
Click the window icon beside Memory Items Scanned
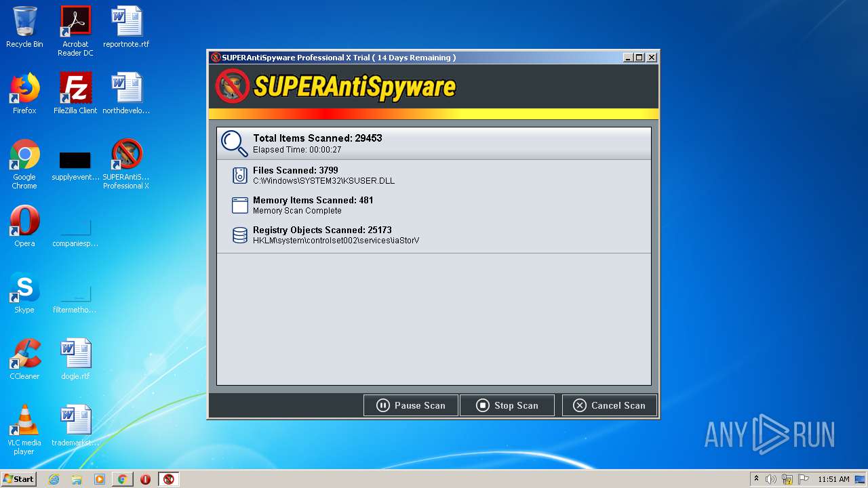coord(239,205)
